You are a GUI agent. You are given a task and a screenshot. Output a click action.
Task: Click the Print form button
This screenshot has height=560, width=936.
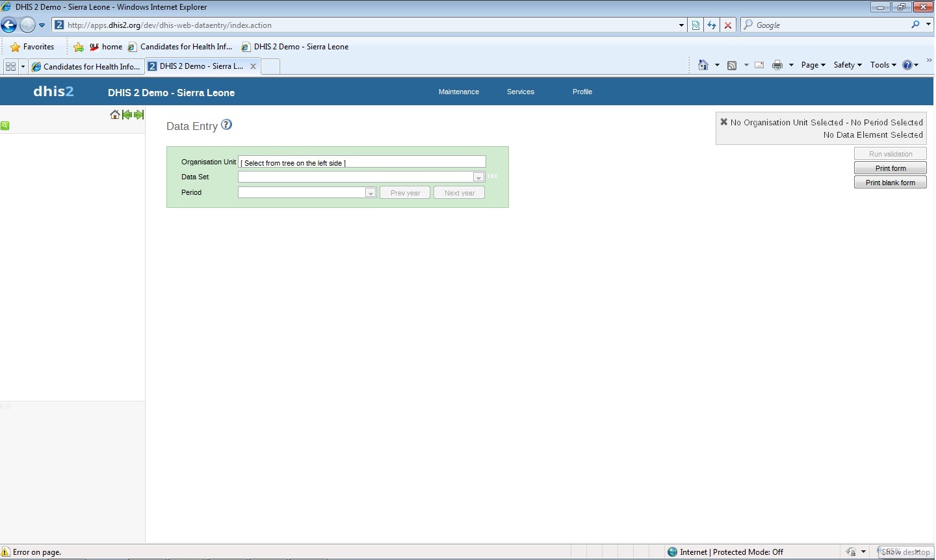[890, 168]
